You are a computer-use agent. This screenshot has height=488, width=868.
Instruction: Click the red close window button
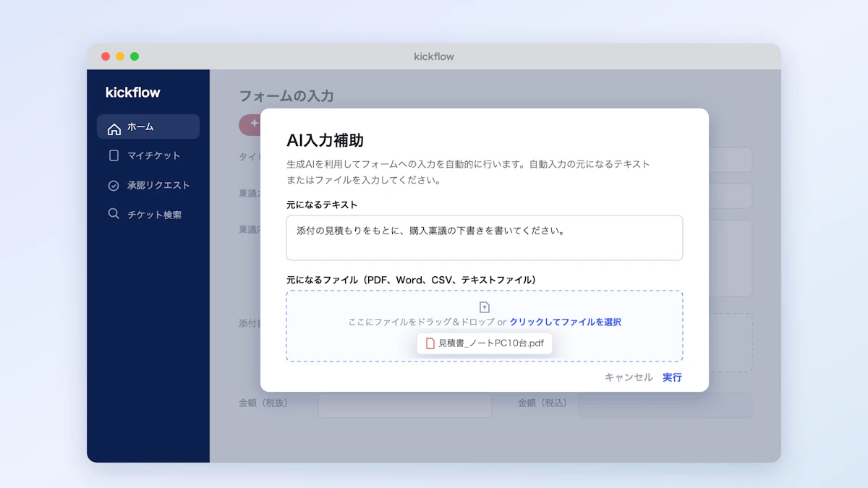[106, 56]
